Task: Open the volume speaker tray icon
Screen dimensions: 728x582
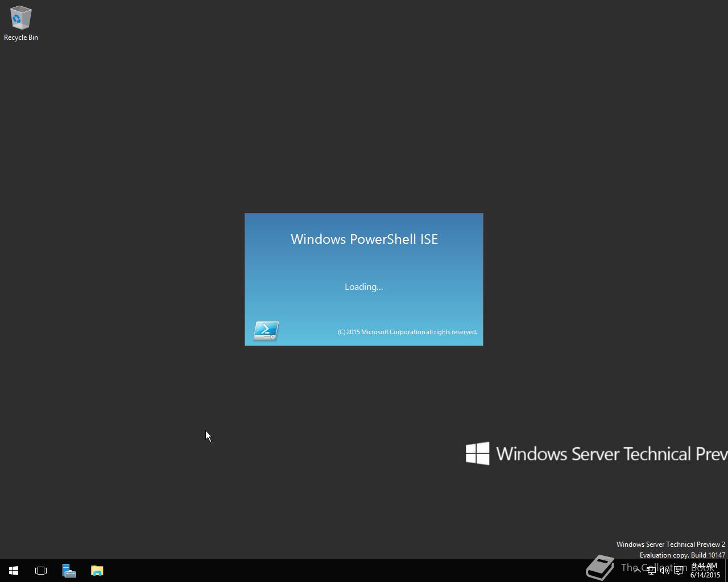Action: pyautogui.click(x=665, y=571)
